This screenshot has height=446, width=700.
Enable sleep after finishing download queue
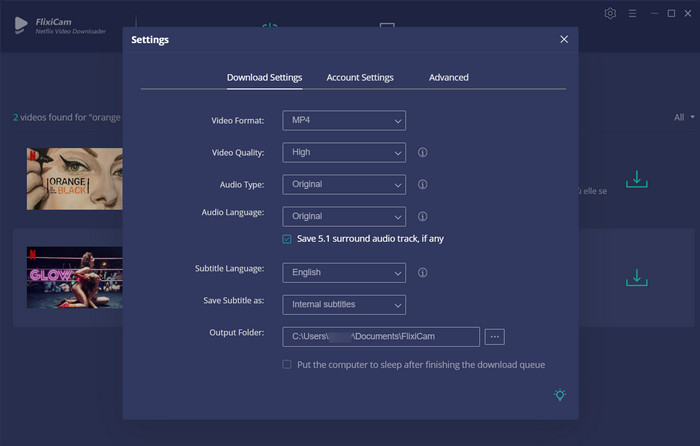(x=287, y=364)
